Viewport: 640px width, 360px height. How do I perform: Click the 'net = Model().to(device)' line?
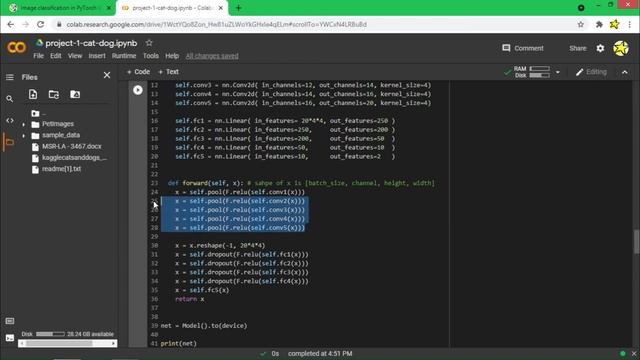point(204,326)
